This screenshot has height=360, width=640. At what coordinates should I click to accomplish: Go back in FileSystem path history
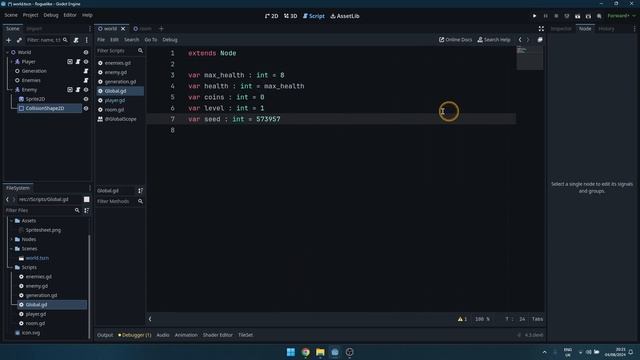[7, 199]
